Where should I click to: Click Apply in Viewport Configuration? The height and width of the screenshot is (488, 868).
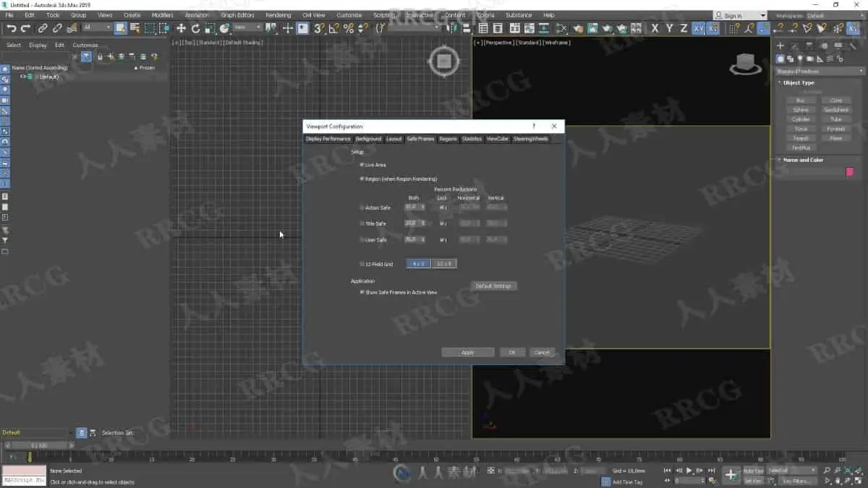point(467,352)
